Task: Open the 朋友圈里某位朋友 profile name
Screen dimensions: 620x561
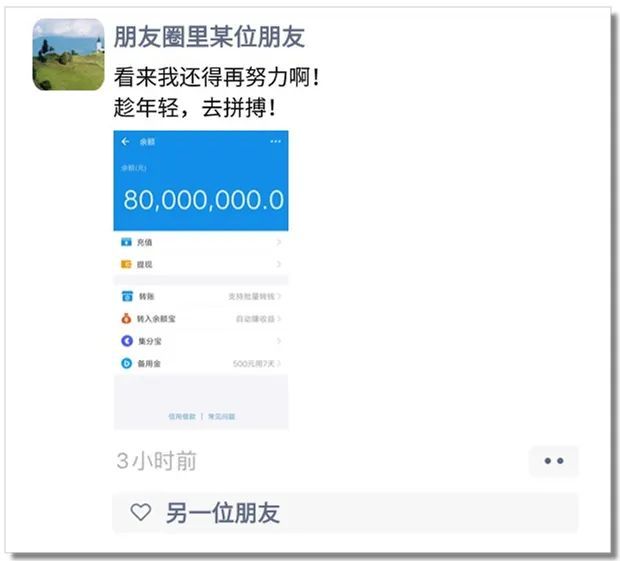Action: coord(209,37)
